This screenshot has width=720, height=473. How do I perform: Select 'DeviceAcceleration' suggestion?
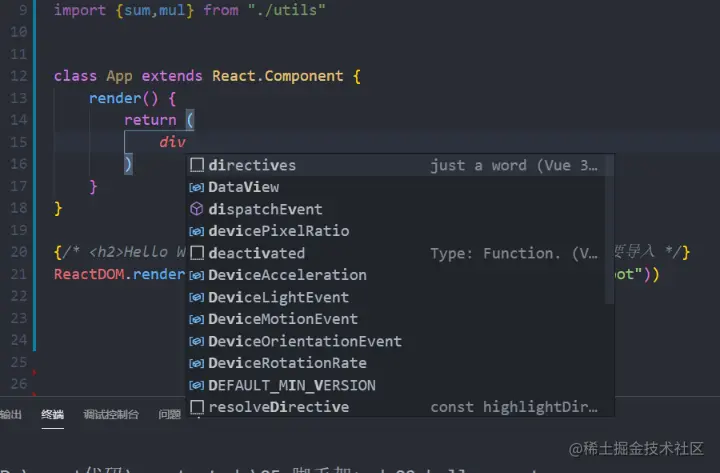click(x=396, y=275)
